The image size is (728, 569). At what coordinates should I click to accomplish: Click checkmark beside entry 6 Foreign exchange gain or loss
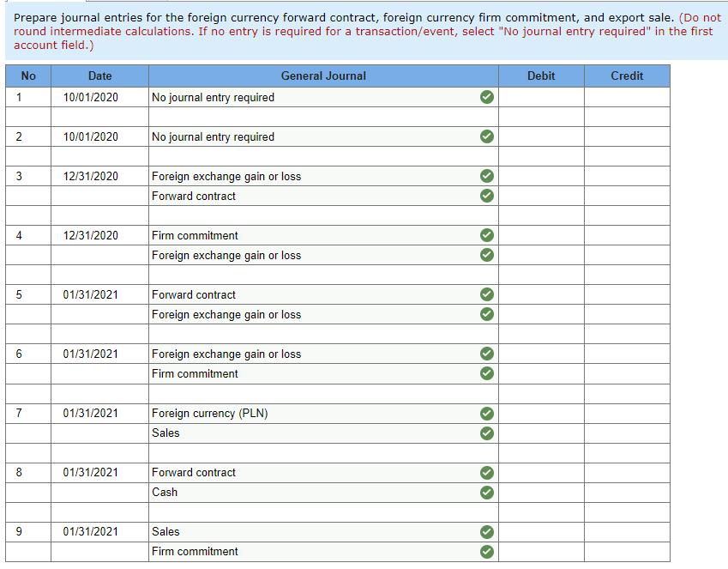[486, 354]
